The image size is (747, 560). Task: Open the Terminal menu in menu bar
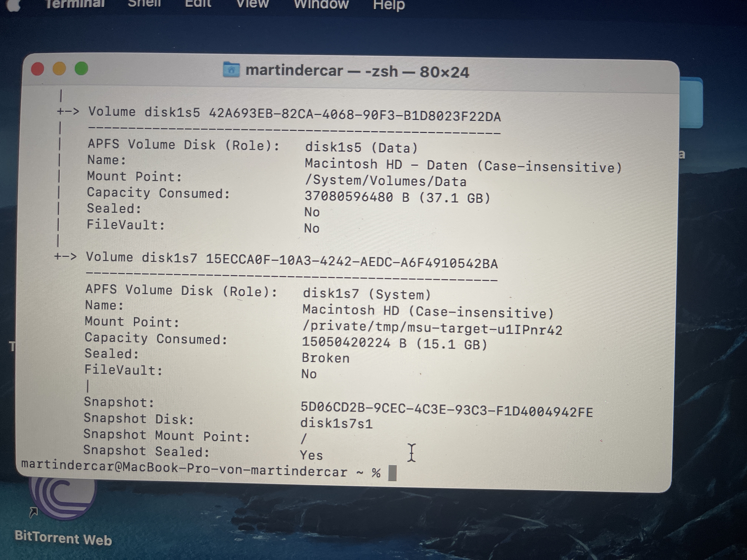coord(75,4)
